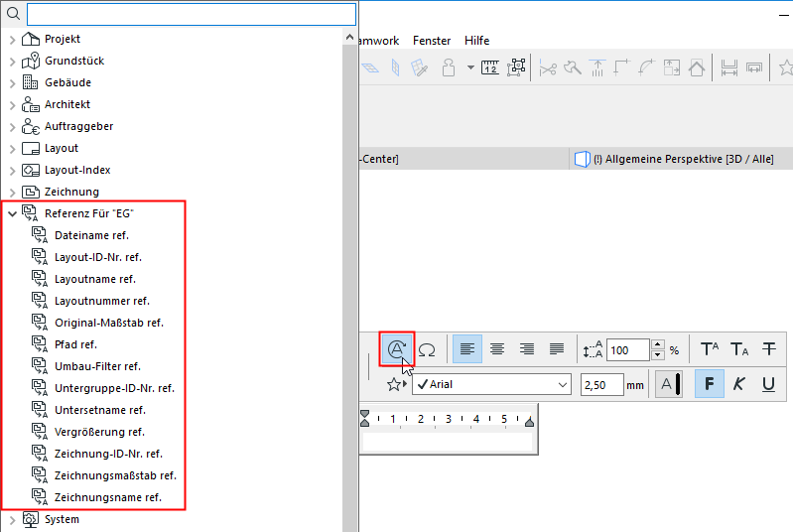Click the scroll-up arrow in the list

tap(349, 38)
